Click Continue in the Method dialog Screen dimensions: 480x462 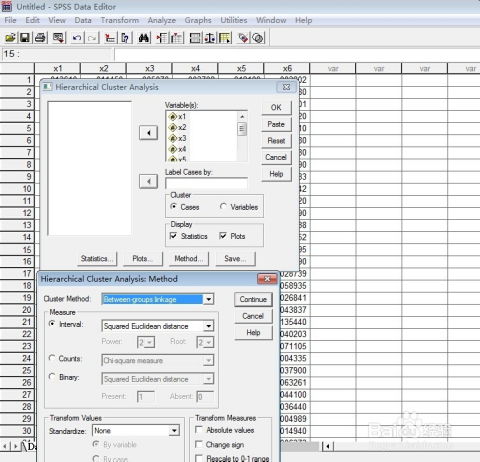(253, 300)
